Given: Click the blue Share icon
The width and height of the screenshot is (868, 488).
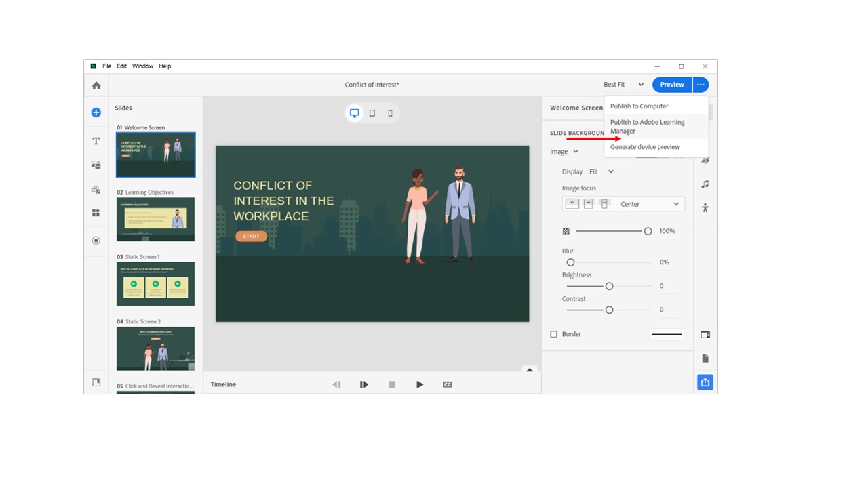Looking at the screenshot, I should (705, 382).
